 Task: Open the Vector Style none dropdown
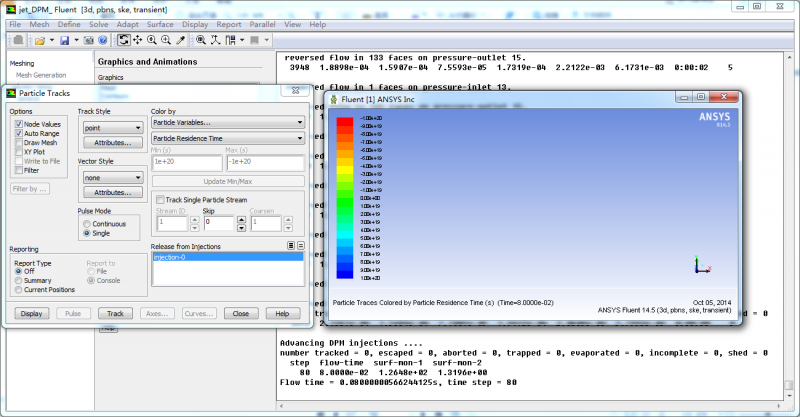coord(111,176)
